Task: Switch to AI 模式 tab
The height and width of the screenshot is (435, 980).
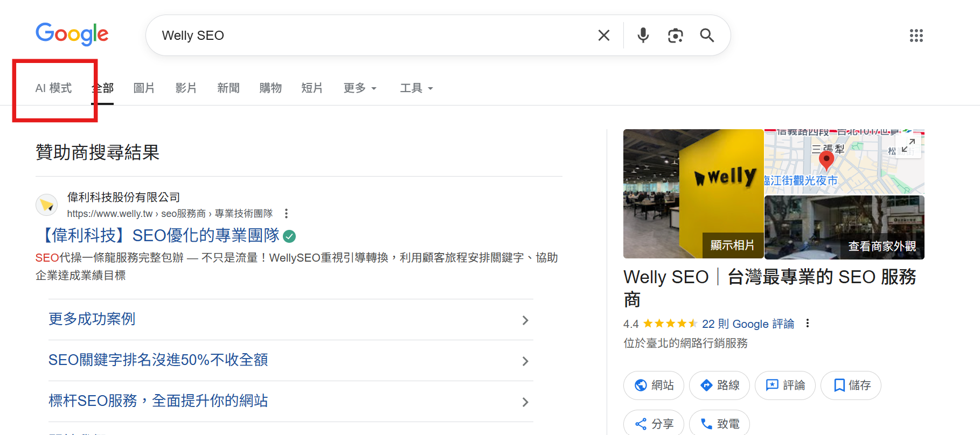Action: pos(53,88)
